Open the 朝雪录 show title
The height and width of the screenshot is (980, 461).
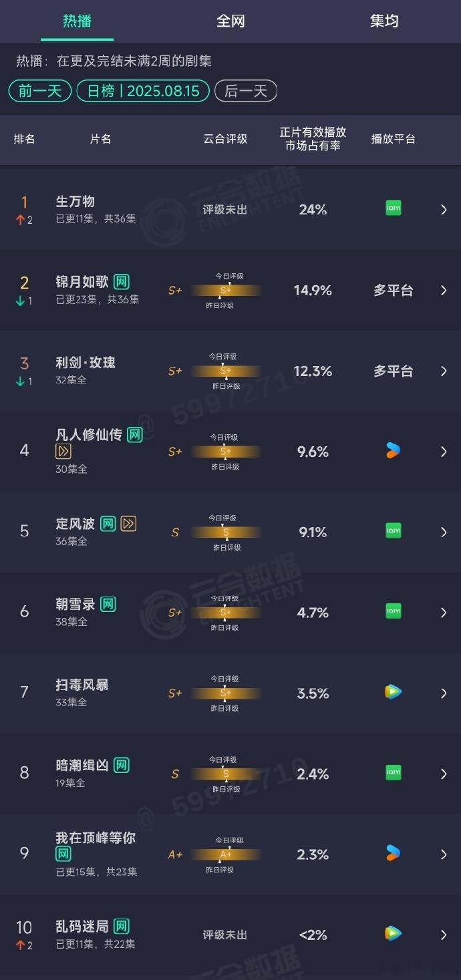coord(75,605)
